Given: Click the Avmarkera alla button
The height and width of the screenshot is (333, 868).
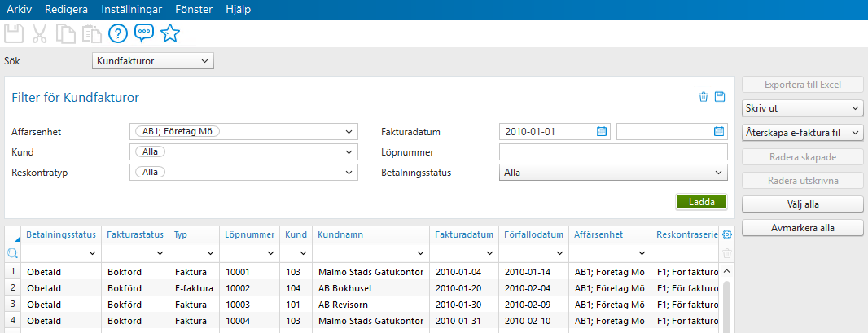Looking at the screenshot, I should pos(802,227).
